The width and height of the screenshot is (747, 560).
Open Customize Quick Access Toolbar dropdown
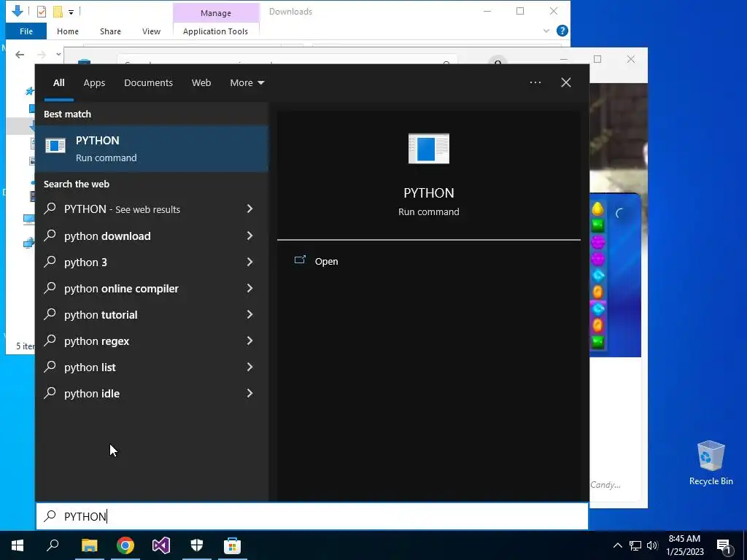tap(71, 12)
